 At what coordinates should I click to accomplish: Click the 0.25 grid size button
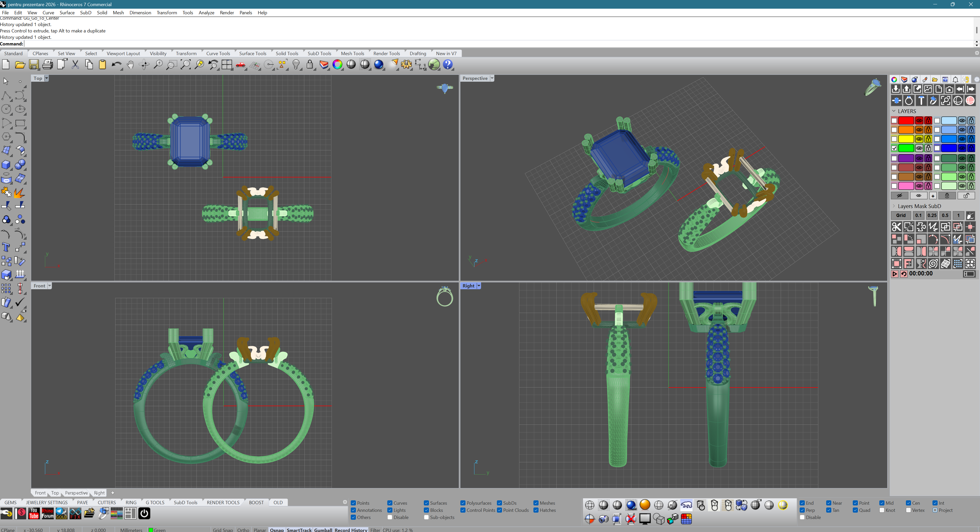pyautogui.click(x=932, y=215)
